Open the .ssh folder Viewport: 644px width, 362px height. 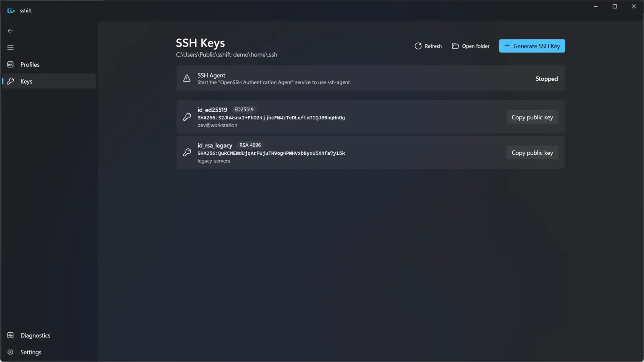click(471, 46)
